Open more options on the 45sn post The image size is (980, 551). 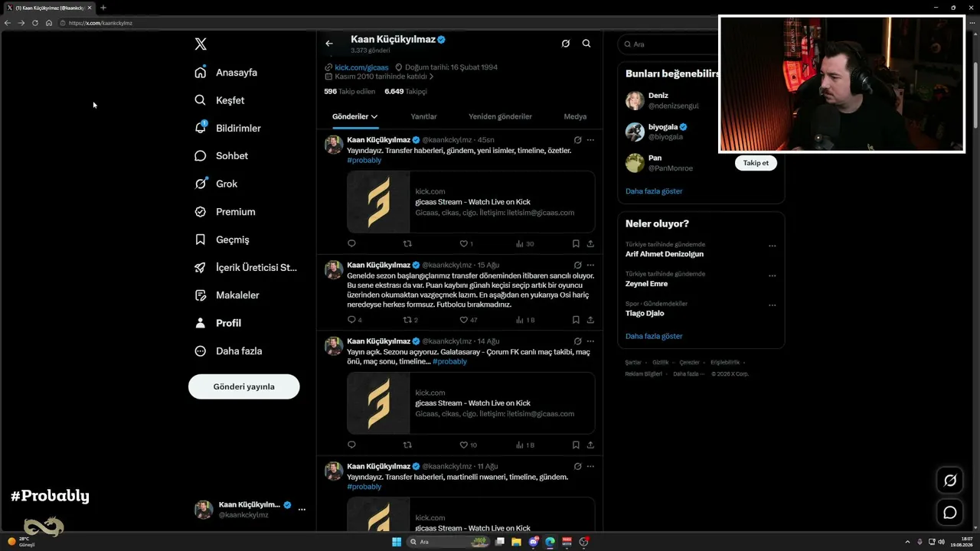[590, 140]
